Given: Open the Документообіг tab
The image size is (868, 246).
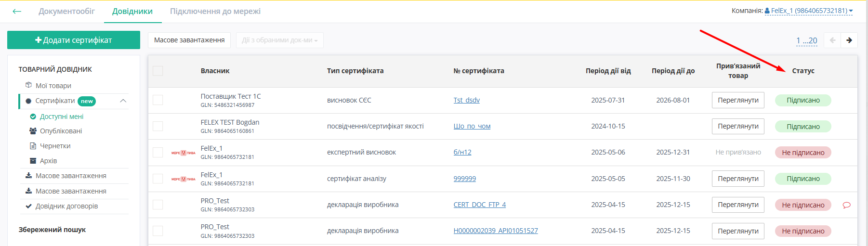Looking at the screenshot, I should [x=66, y=11].
